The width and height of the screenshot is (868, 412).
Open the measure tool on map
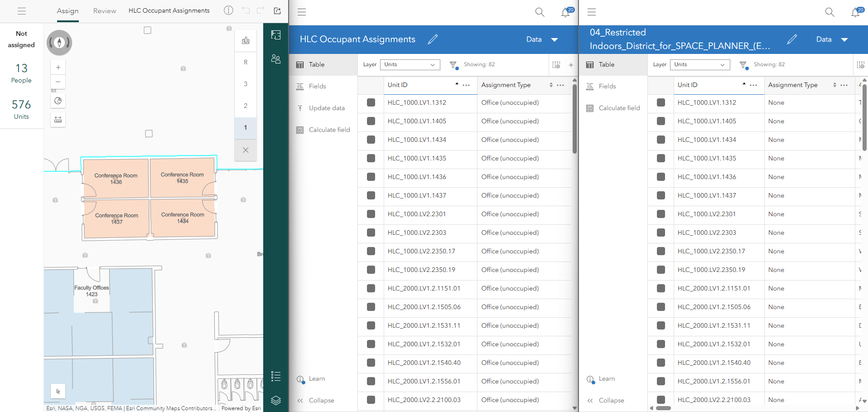pos(58,120)
